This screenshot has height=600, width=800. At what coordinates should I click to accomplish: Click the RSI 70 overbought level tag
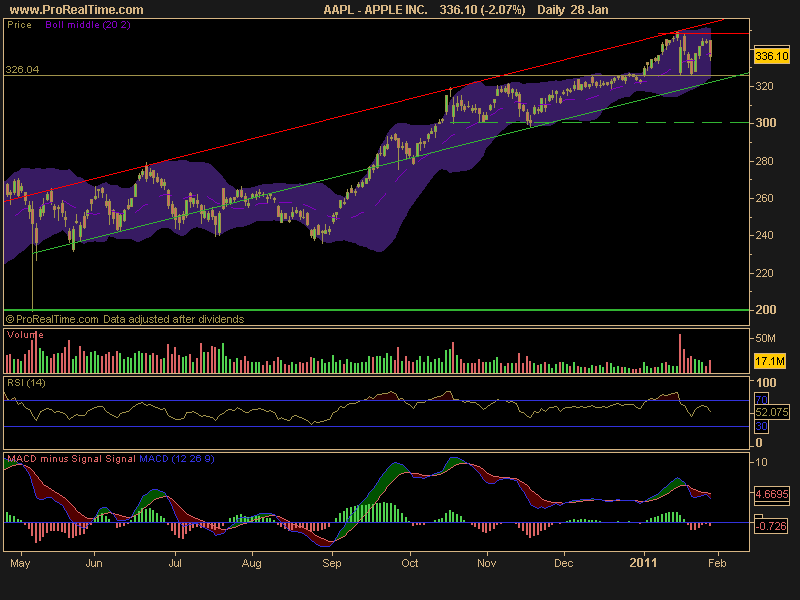761,399
